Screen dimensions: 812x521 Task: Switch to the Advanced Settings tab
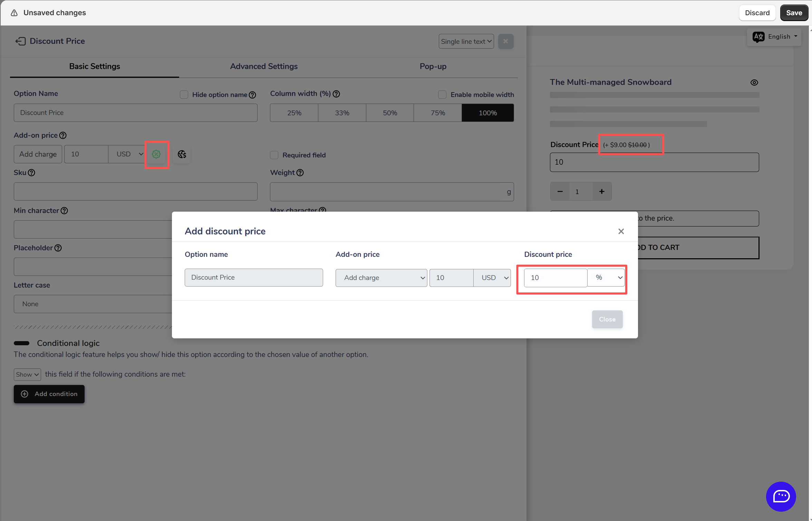click(x=264, y=66)
